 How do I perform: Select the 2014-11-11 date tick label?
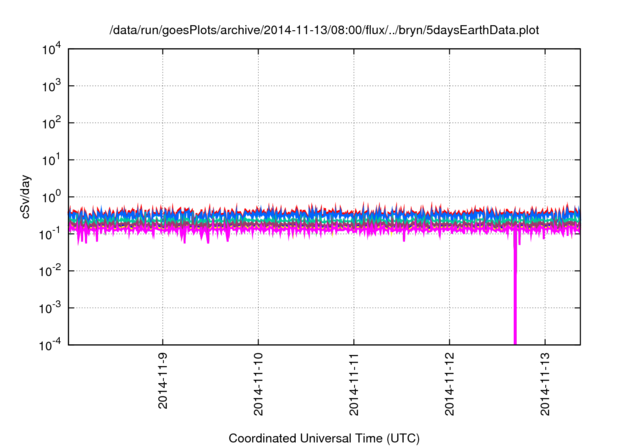point(354,384)
